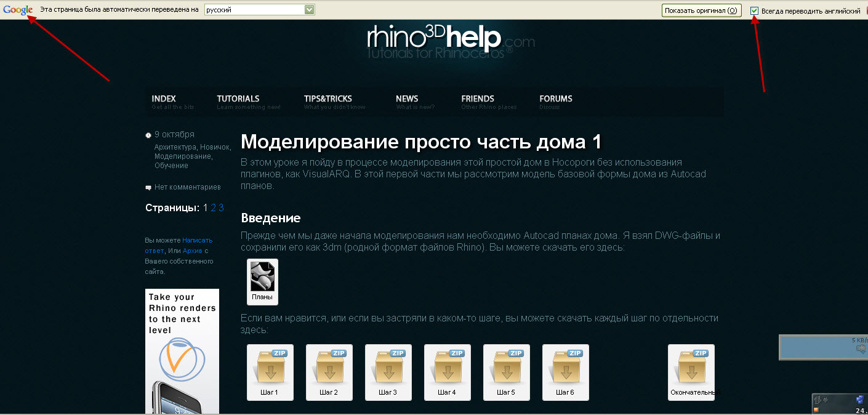Image resolution: width=868 pixels, height=415 pixels.
Task: Click the comment bubble icon
Action: [x=148, y=187]
